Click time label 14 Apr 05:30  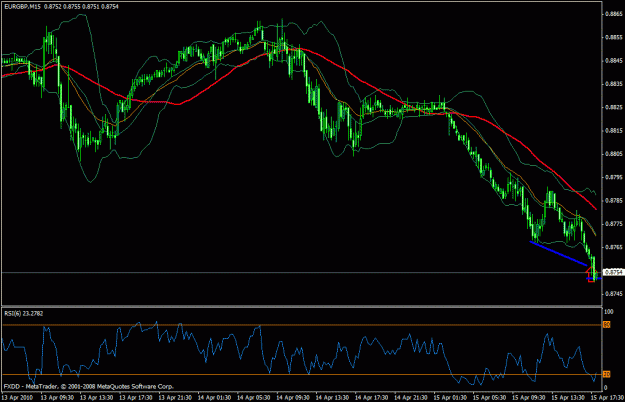tap(254, 398)
